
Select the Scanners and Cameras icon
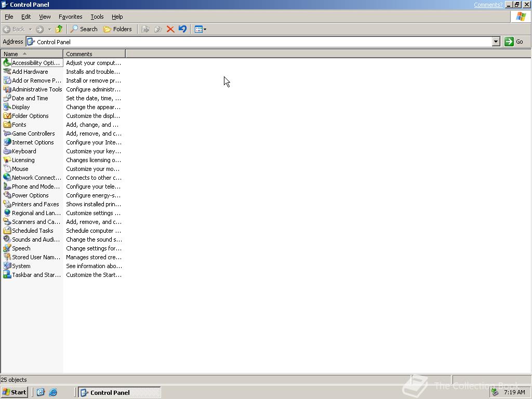[x=7, y=221]
